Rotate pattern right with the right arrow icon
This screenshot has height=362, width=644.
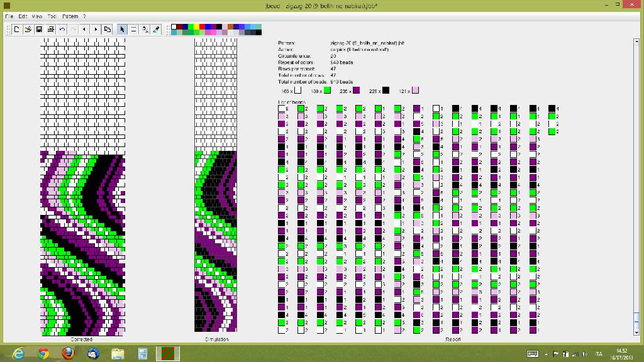(x=96, y=29)
